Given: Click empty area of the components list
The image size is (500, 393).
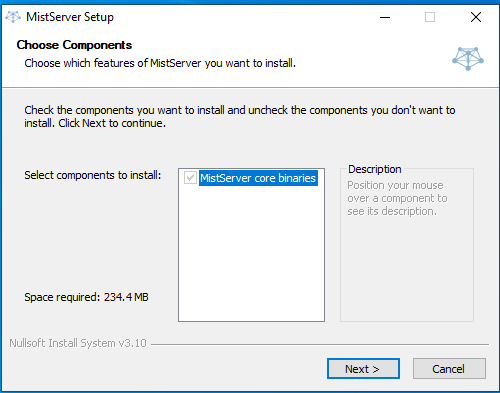Looking at the screenshot, I should 251,253.
